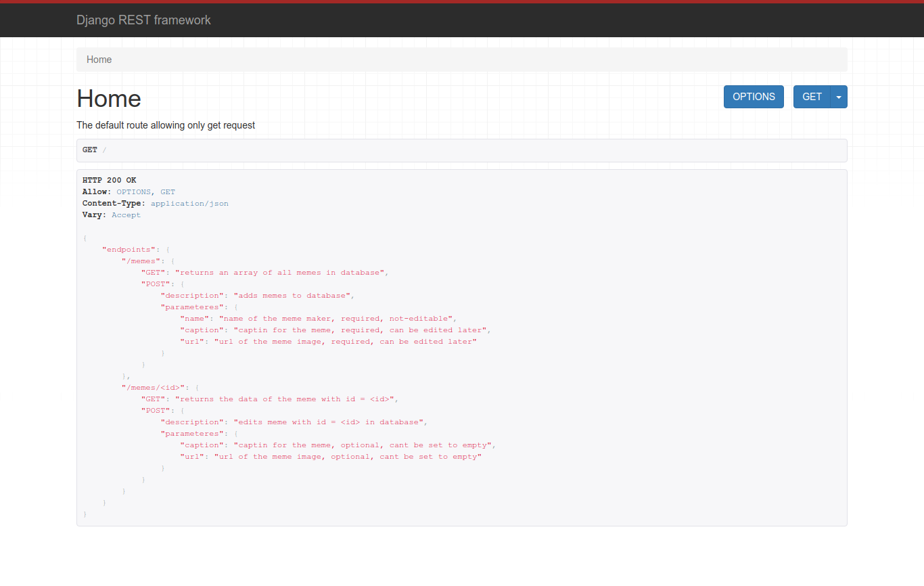Image resolution: width=924 pixels, height=586 pixels.
Task: Click the Django REST framework brand link
Action: pos(143,20)
